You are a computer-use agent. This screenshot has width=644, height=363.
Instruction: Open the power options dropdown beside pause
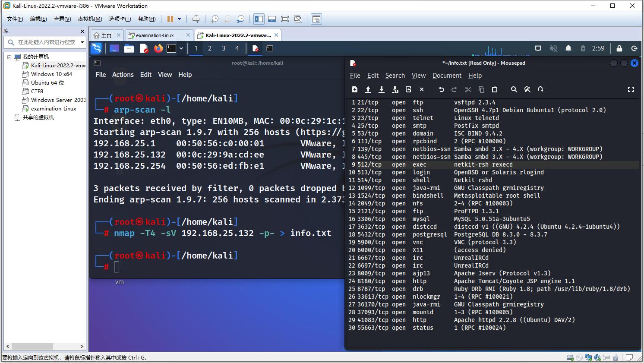(179, 19)
